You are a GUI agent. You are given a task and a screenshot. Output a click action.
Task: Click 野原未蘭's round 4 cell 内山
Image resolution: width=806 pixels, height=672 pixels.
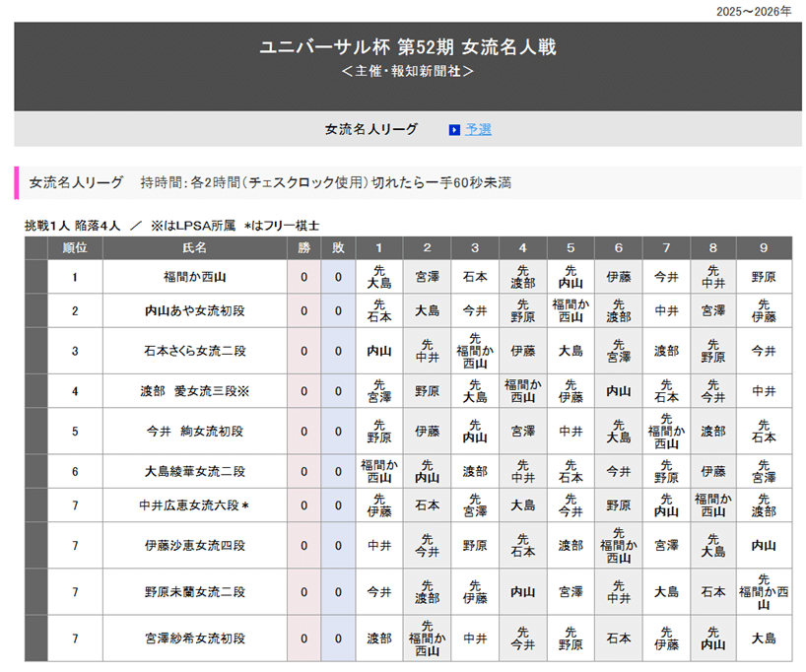click(x=523, y=592)
